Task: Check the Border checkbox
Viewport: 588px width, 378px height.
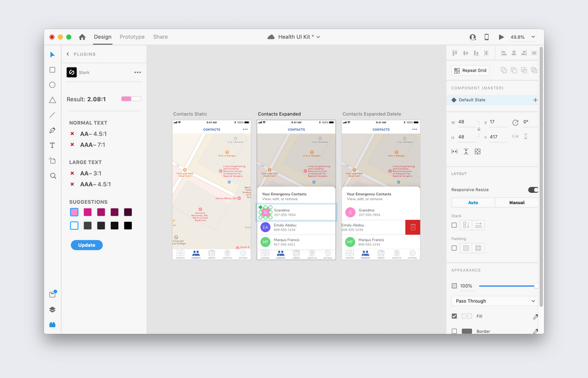Action: (454, 331)
